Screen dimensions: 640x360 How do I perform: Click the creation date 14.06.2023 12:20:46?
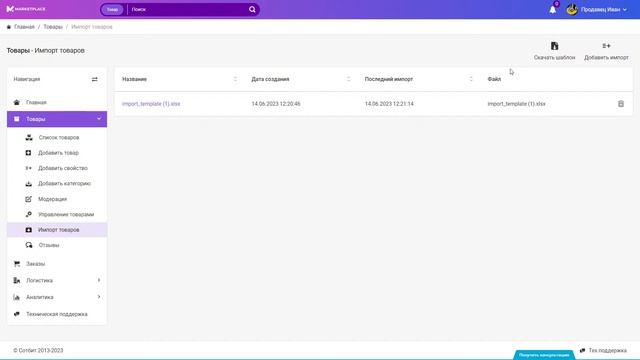(276, 104)
